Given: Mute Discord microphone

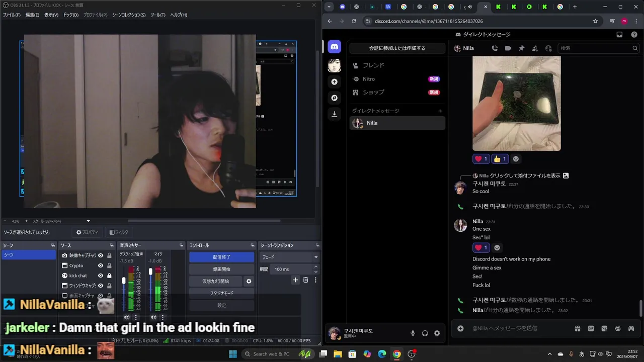Looking at the screenshot, I should click(x=413, y=333).
